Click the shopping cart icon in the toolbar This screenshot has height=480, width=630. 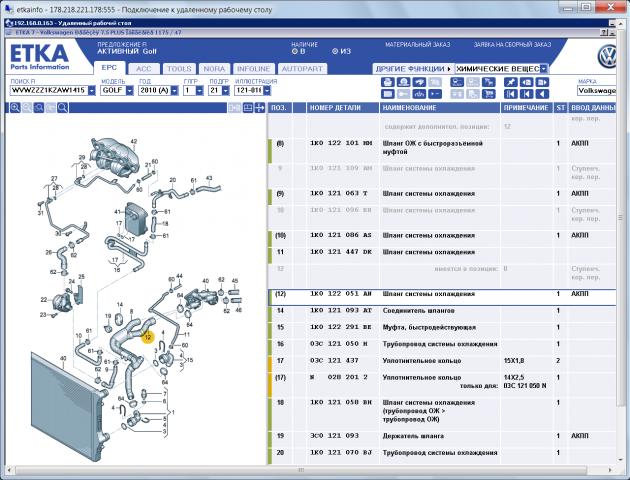489,94
